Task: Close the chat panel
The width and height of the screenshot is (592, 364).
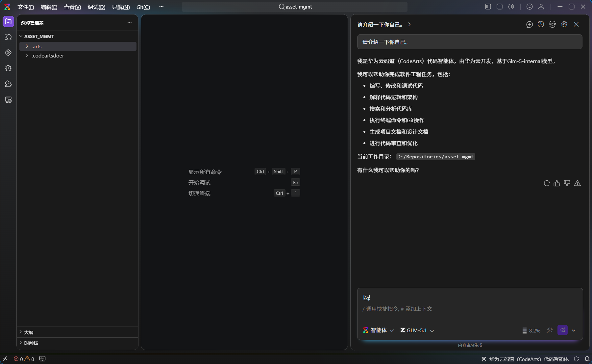Action: click(576, 24)
